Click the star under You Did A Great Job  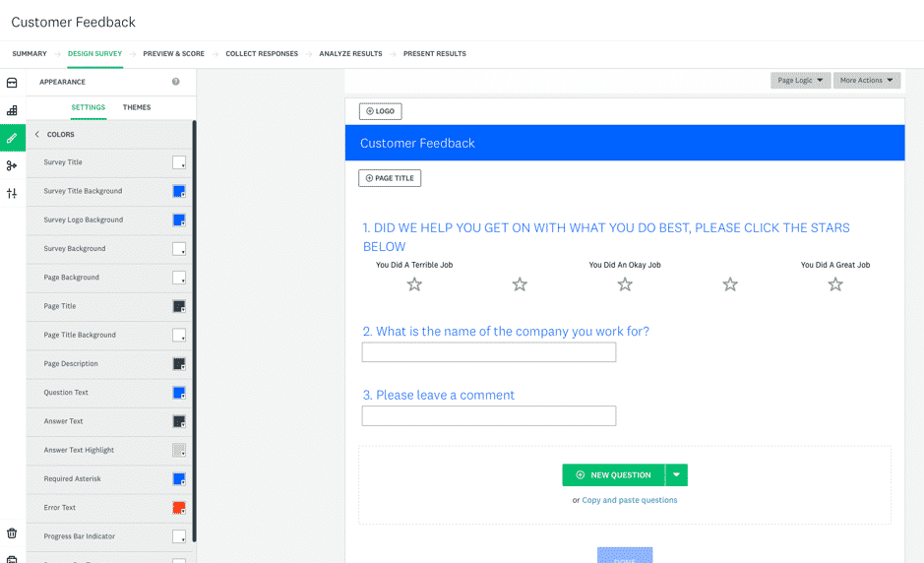point(835,284)
